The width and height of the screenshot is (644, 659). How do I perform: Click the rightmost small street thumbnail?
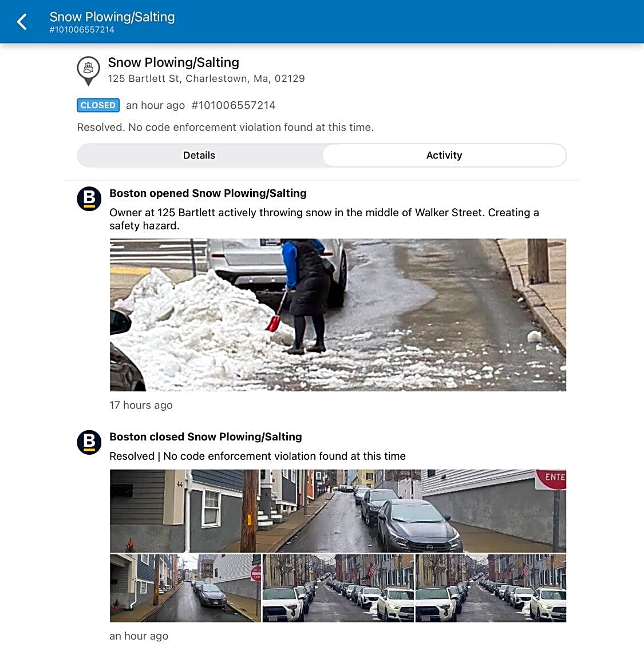click(x=490, y=588)
